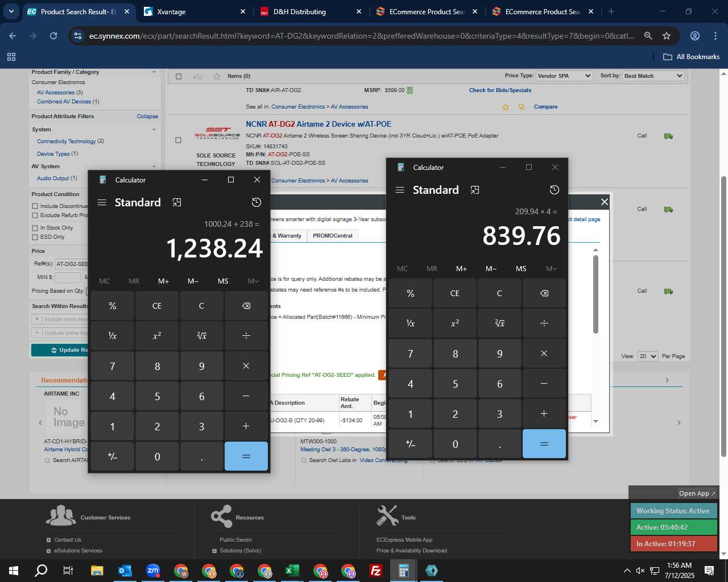Reload the browser page

click(53, 36)
